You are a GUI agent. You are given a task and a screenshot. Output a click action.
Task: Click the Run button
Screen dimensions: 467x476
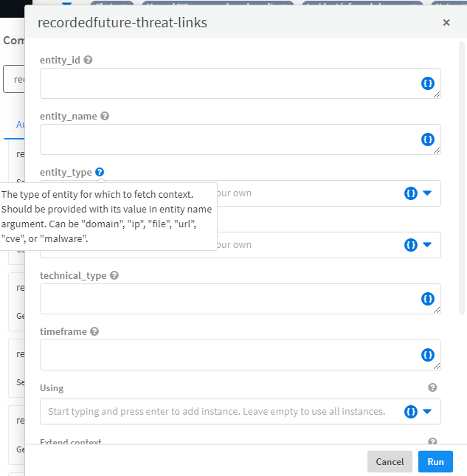[435, 461]
